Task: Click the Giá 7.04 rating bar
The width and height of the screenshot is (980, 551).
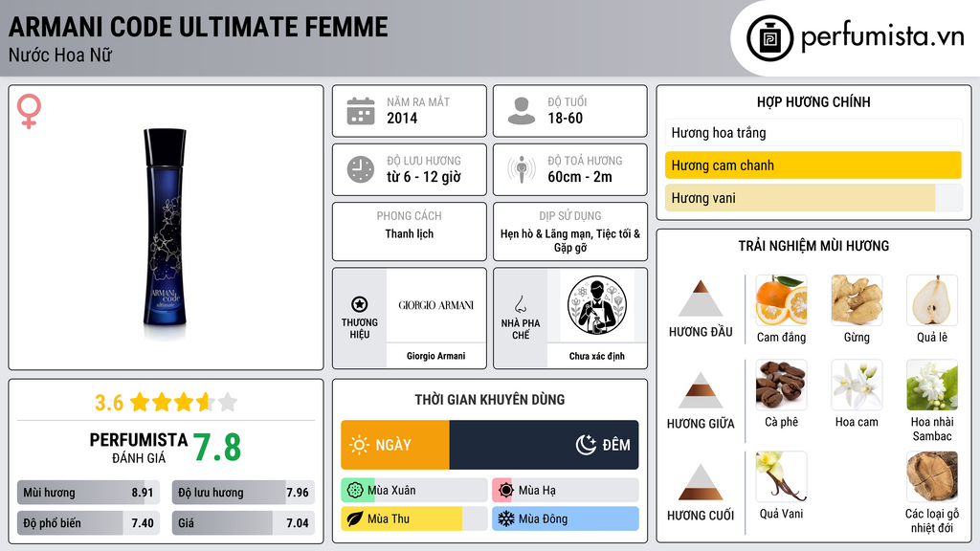Action: (244, 523)
